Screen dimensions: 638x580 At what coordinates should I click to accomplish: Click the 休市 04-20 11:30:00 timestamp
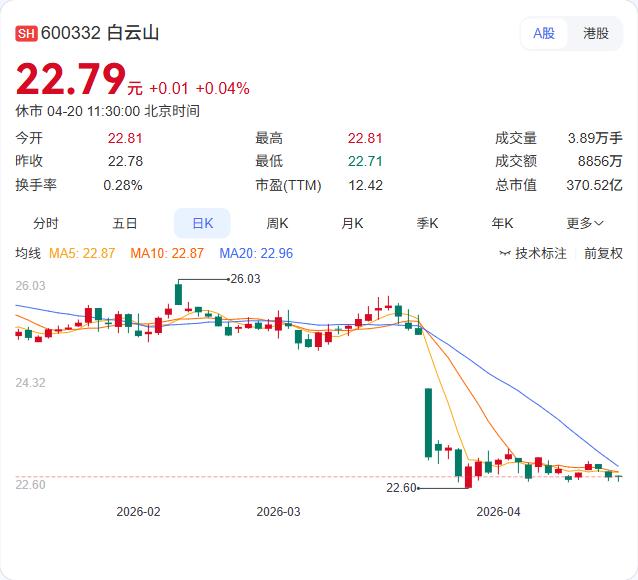(107, 111)
